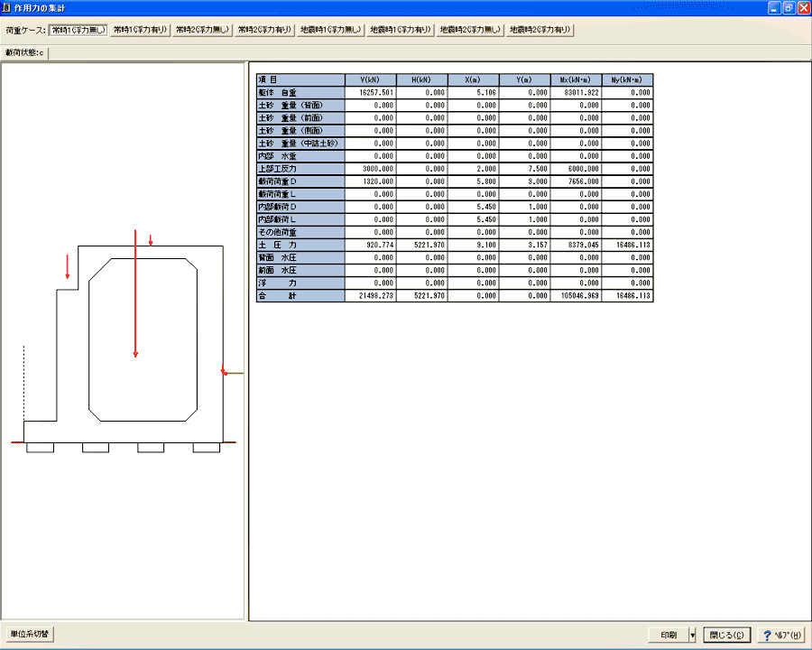
Task: Click the 閉じる(C) close button
Action: 726,635
